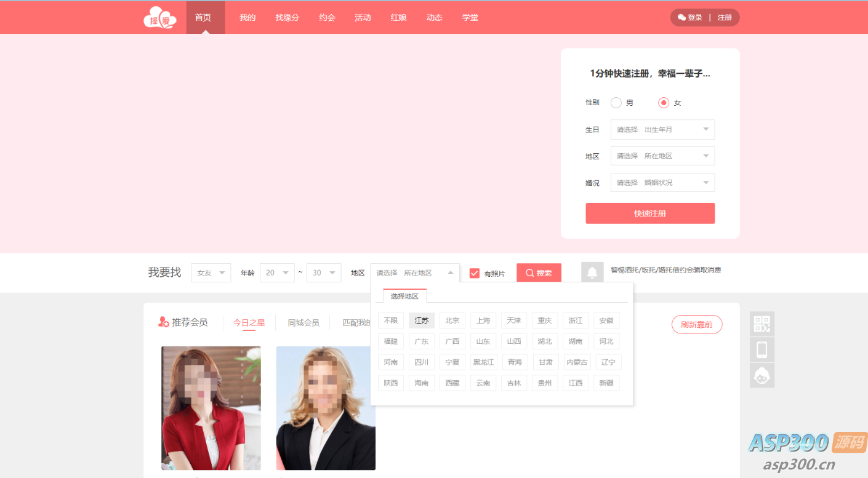Click the notification bell icon

point(592,272)
